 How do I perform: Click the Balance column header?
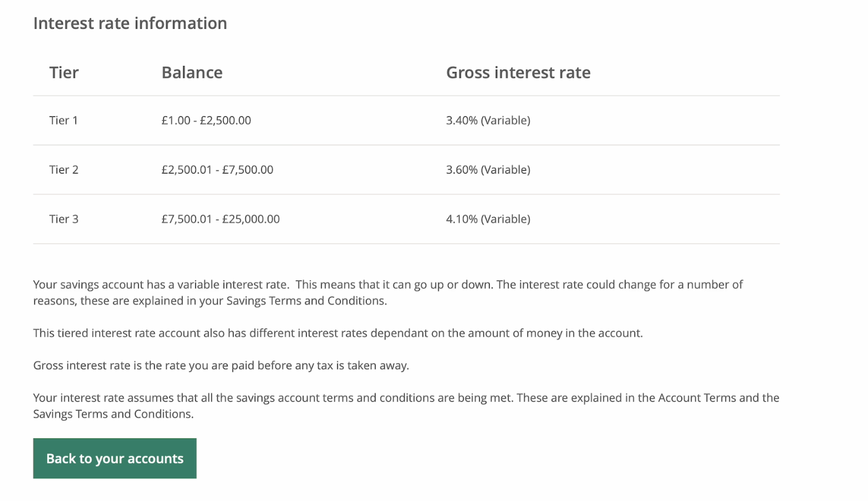tap(192, 73)
